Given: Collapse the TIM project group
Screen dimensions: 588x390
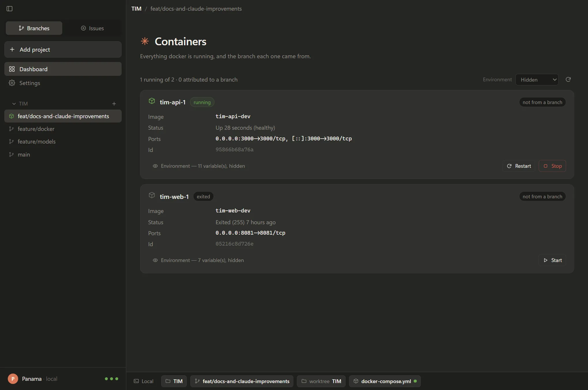Looking at the screenshot, I should 14,103.
